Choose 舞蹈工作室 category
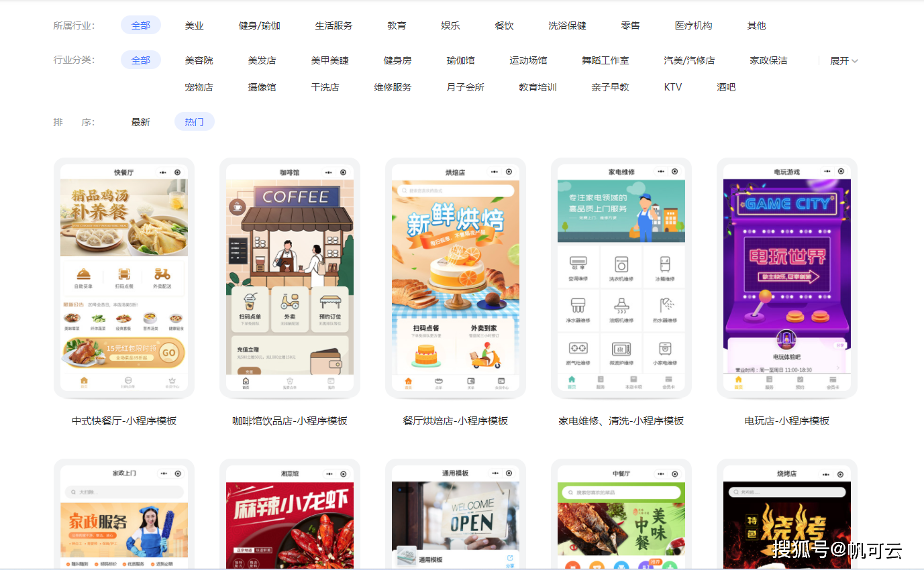 tap(605, 60)
